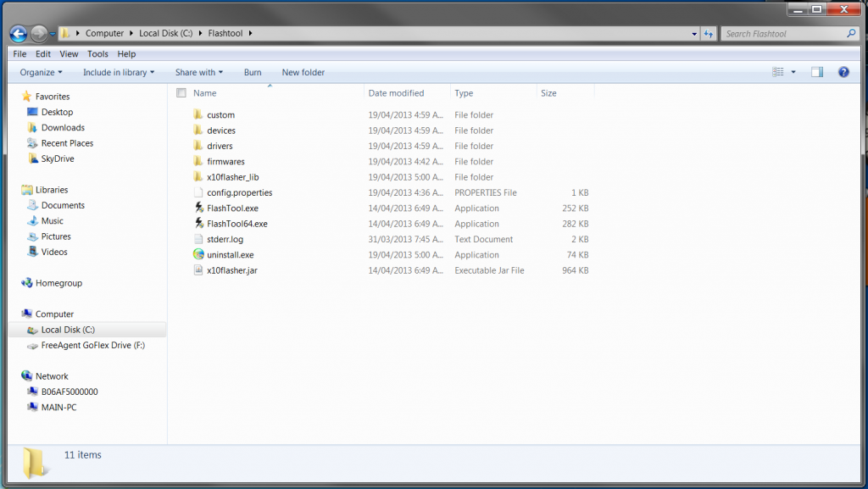The image size is (868, 489).
Task: Open the Videos library
Action: click(x=54, y=252)
